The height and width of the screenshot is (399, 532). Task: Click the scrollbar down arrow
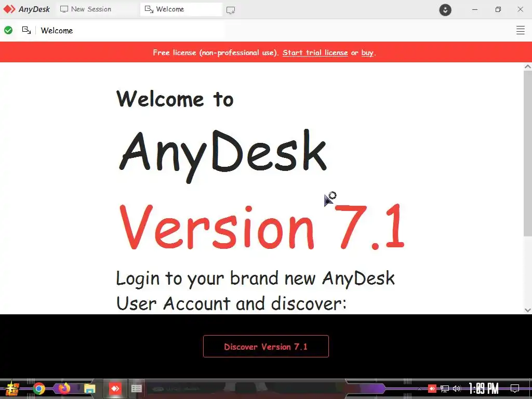coord(528,310)
